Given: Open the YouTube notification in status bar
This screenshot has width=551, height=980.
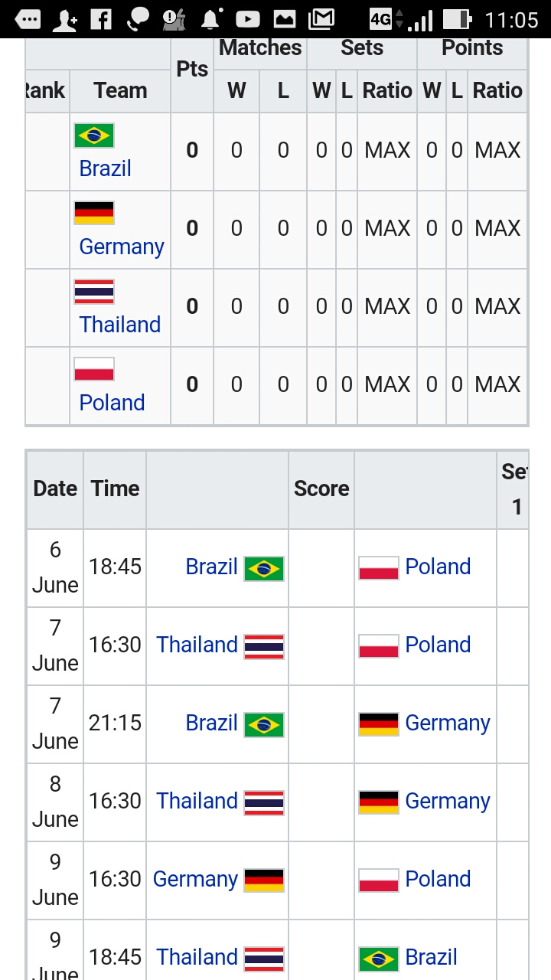Looking at the screenshot, I should tap(247, 19).
